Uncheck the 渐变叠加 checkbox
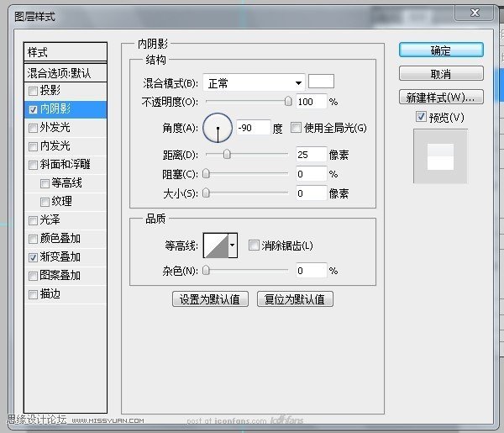 [x=33, y=257]
